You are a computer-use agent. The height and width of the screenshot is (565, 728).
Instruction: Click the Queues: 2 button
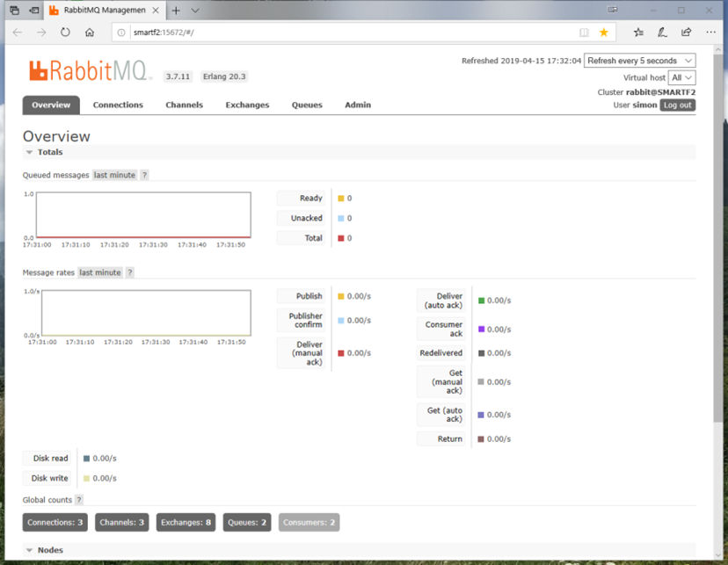pos(247,522)
